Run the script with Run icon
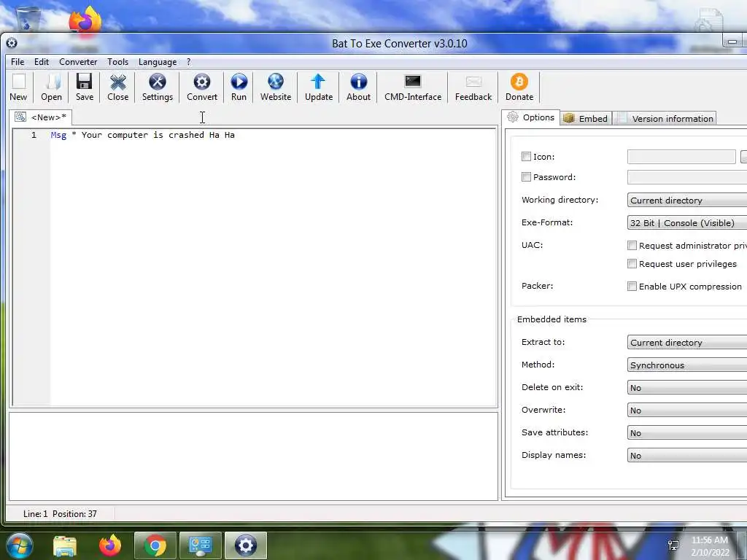The height and width of the screenshot is (560, 747). [239, 87]
